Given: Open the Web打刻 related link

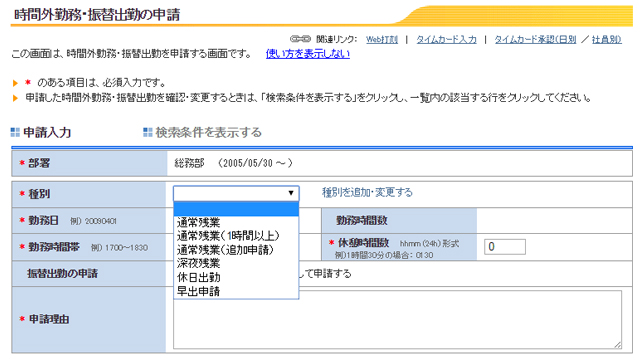Looking at the screenshot, I should tap(382, 40).
